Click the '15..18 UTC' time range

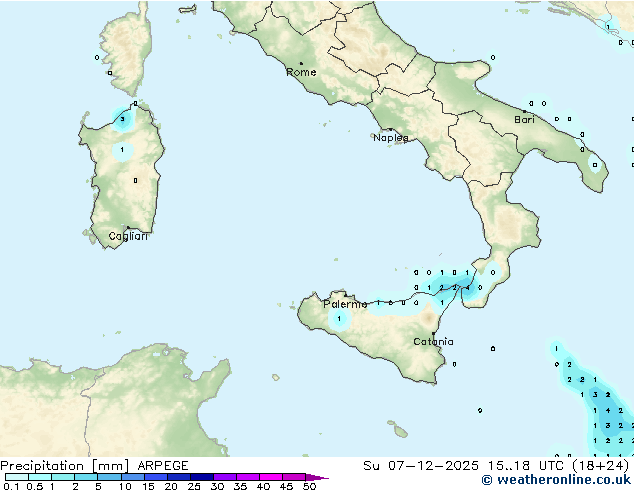coord(525,466)
